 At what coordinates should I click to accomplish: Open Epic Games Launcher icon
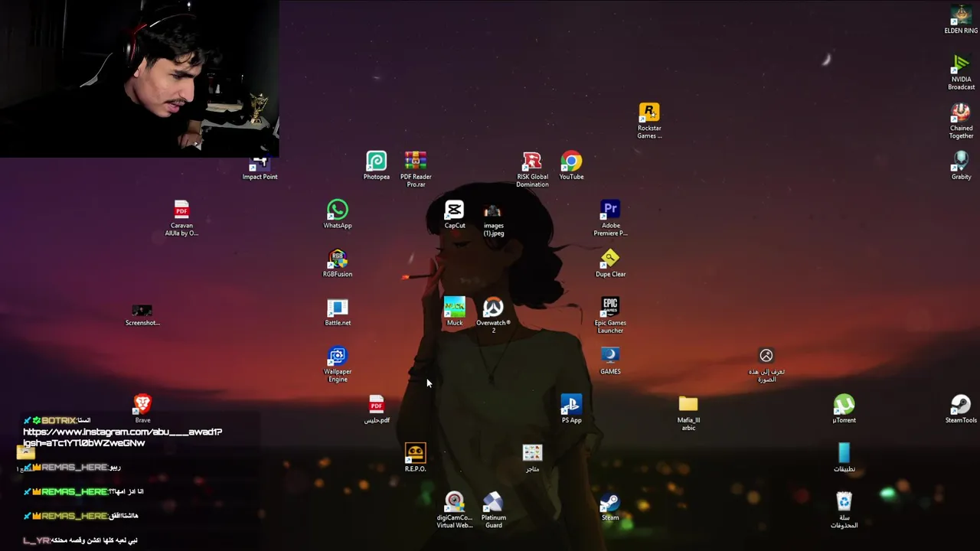[610, 315]
